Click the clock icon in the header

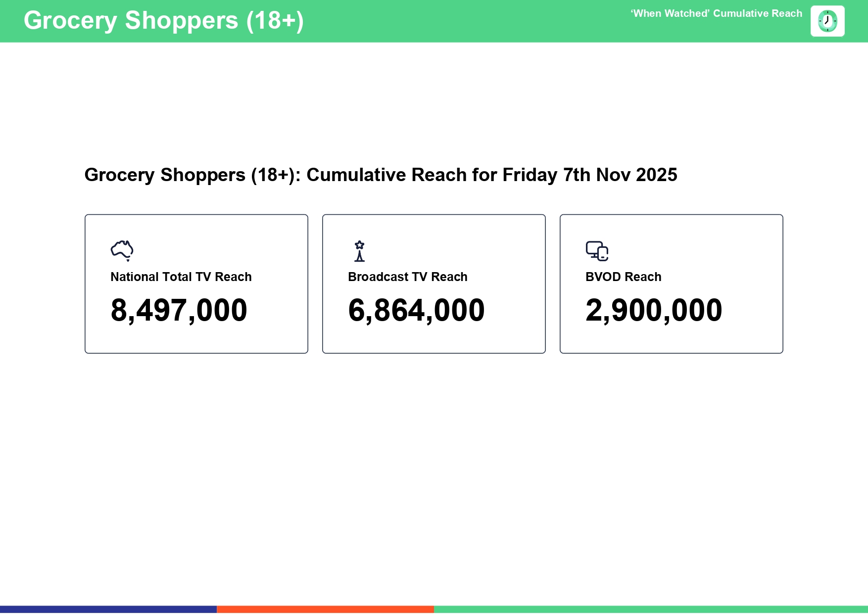coord(827,21)
